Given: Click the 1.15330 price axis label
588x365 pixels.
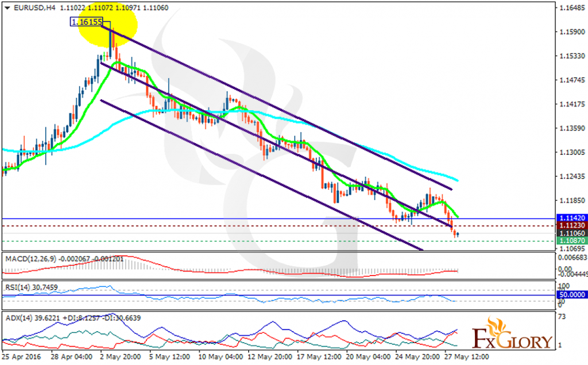Looking at the screenshot, I should pyautogui.click(x=572, y=56).
